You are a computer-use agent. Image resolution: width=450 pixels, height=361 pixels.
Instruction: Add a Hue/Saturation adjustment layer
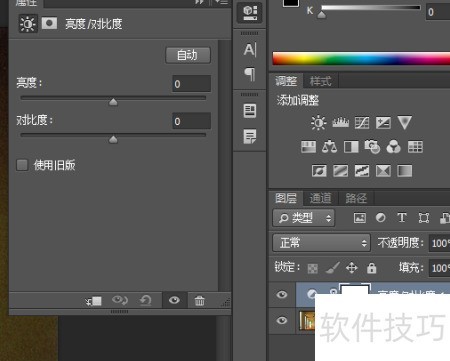coord(308,147)
